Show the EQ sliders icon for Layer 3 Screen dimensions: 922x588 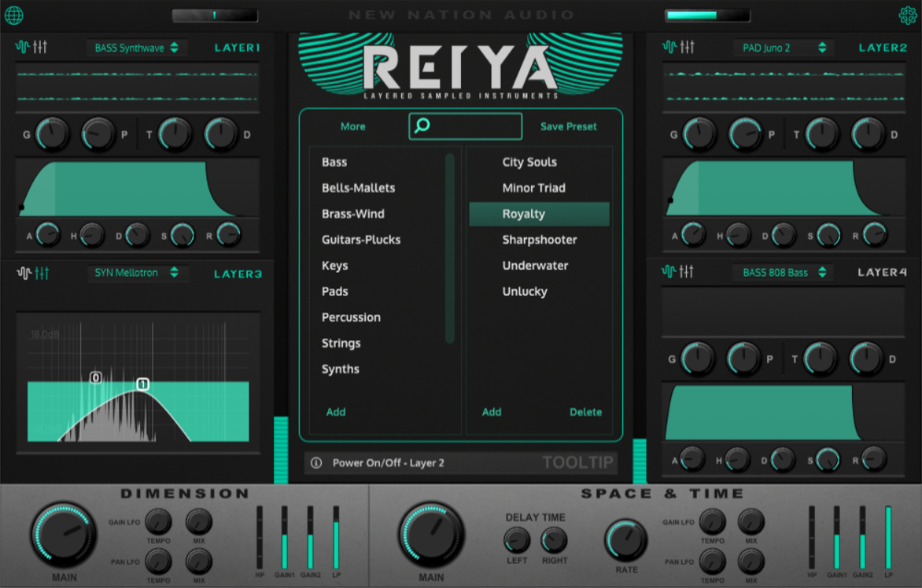pyautogui.click(x=41, y=273)
